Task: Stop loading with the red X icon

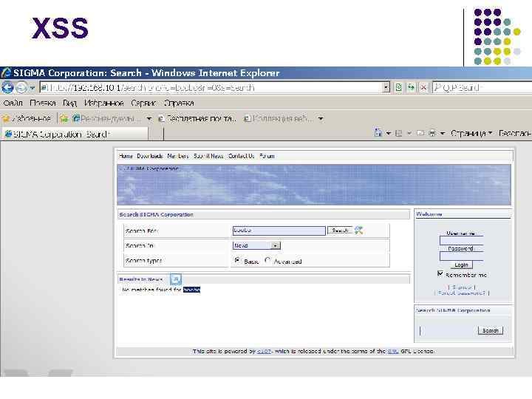Action: [423, 87]
